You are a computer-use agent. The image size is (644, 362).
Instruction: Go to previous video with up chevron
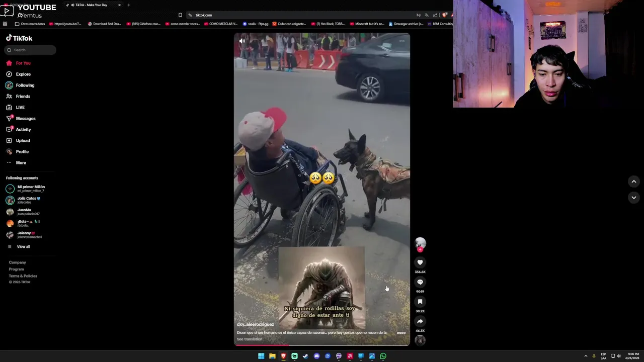point(634,182)
